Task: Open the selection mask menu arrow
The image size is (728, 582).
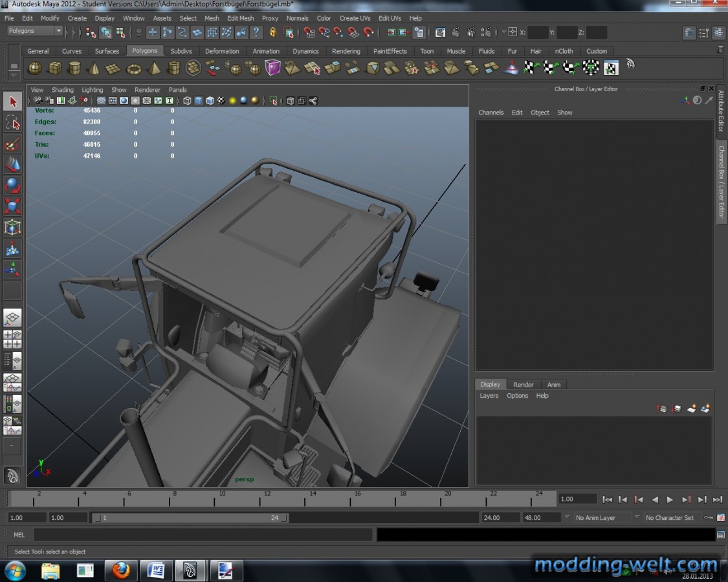Action: click(x=139, y=32)
